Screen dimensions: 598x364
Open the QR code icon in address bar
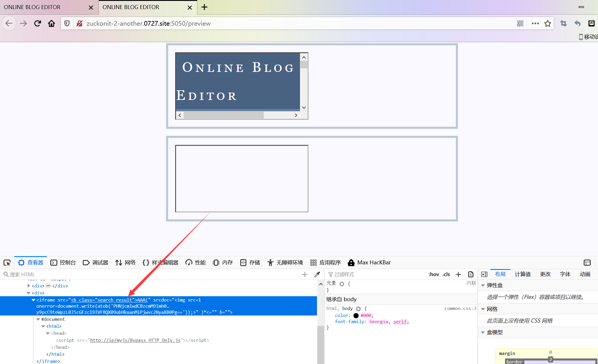click(520, 23)
